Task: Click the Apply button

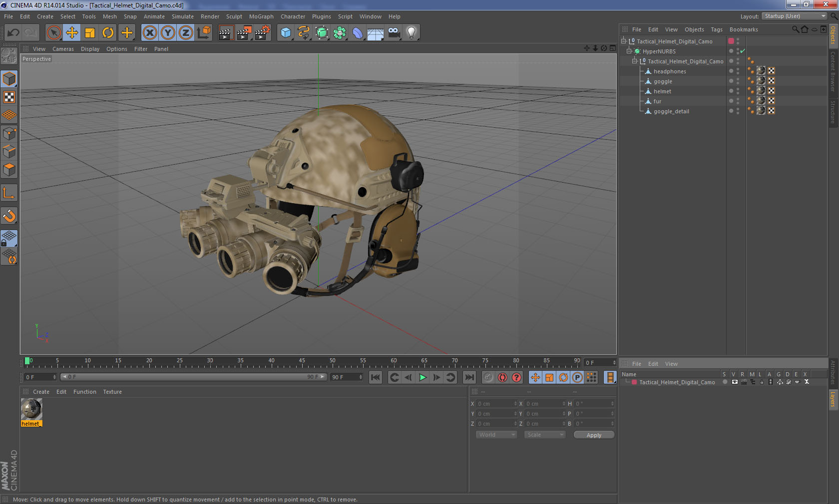Action: 594,435
